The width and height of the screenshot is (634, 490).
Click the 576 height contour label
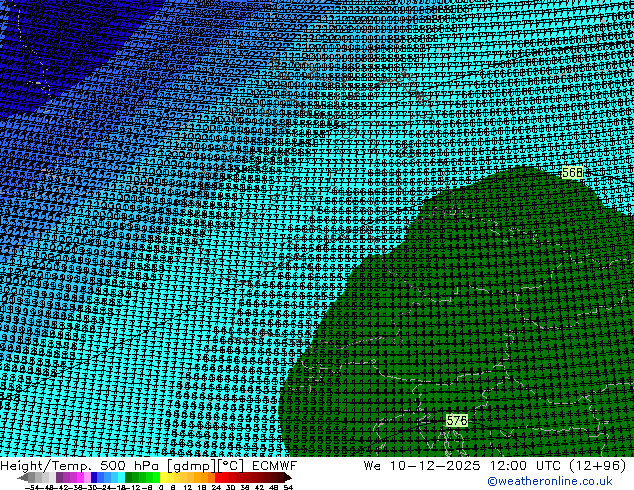click(x=457, y=420)
